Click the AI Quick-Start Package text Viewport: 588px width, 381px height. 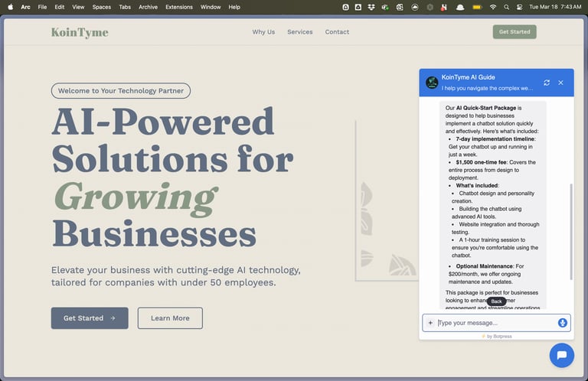tap(486, 108)
